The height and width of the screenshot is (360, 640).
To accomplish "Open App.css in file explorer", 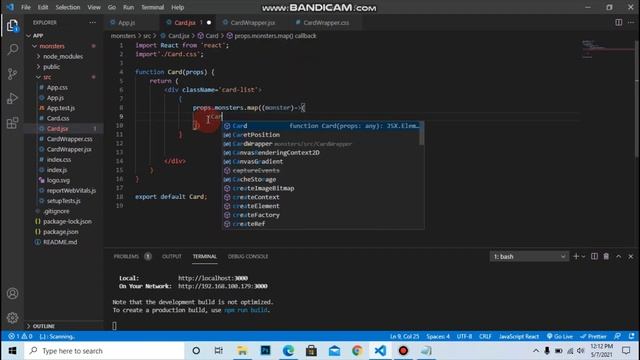I will 57,87.
